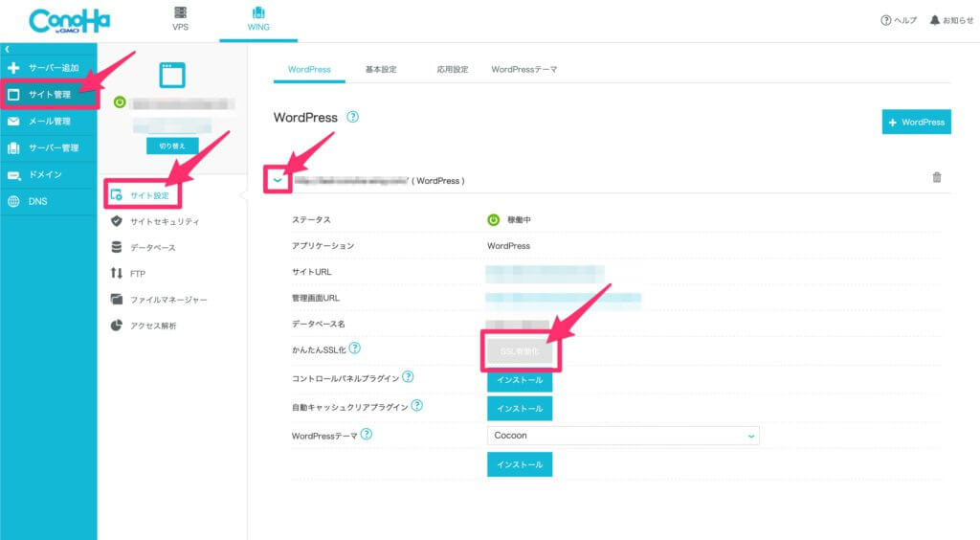Install the 自動キャッシュクリアプラグイン
The height and width of the screenshot is (540, 980).
tap(520, 408)
